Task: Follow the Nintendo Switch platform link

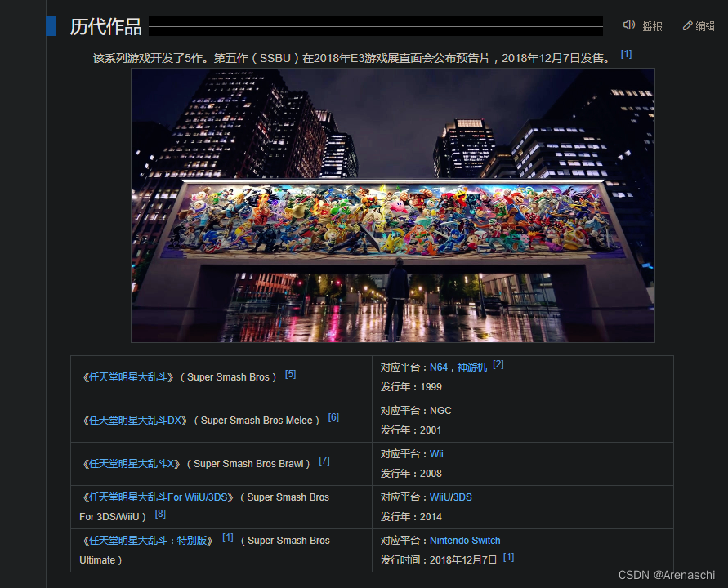Action: (x=465, y=540)
